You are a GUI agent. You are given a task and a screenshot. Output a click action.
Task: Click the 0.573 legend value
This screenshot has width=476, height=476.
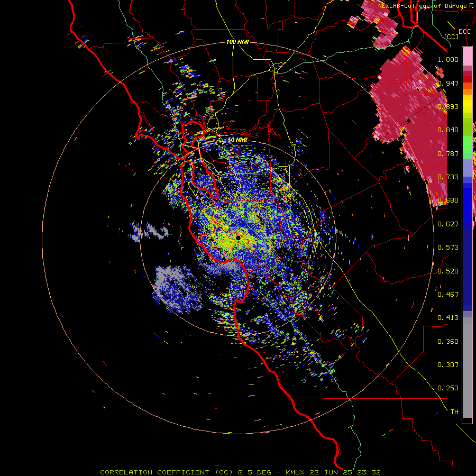[448, 248]
